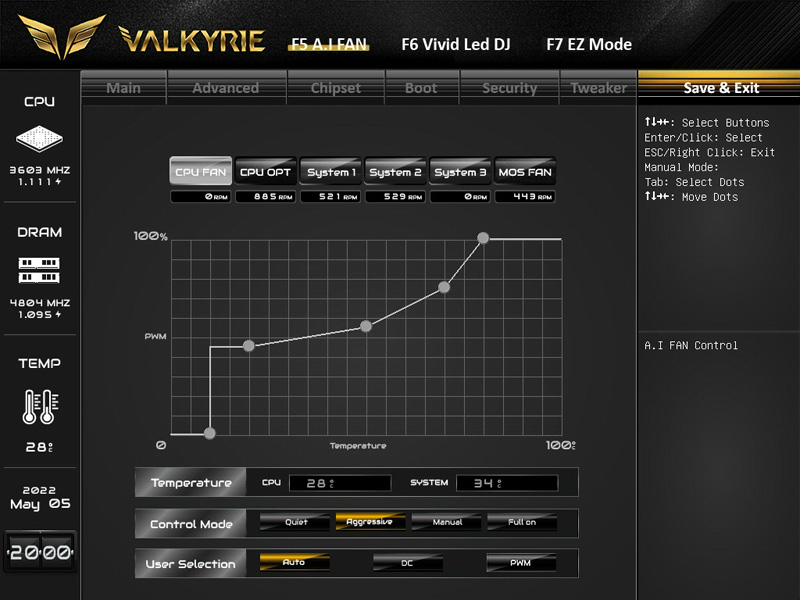Click the Temperature row label
The width and height of the screenshot is (800, 600).
191,482
